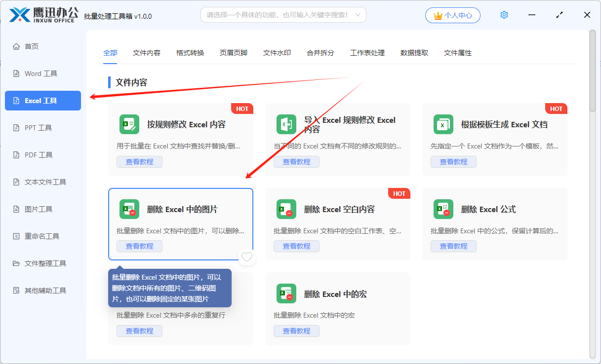Switch to the 合并拆分 tab
This screenshot has height=364, width=601.
320,52
